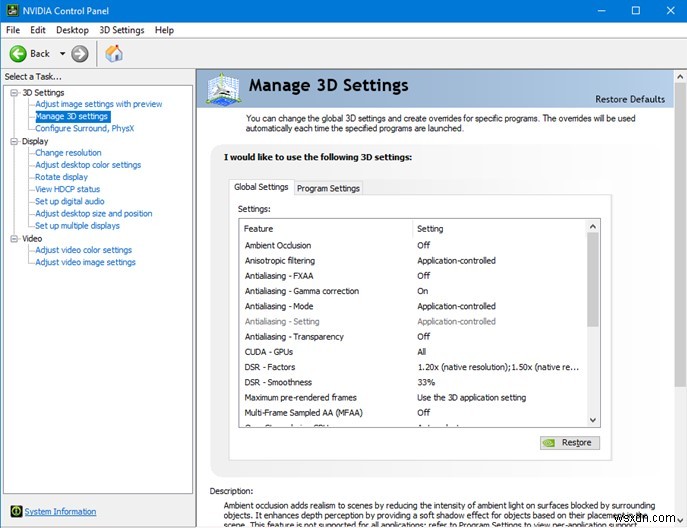Collapse the Video tree node

14,239
